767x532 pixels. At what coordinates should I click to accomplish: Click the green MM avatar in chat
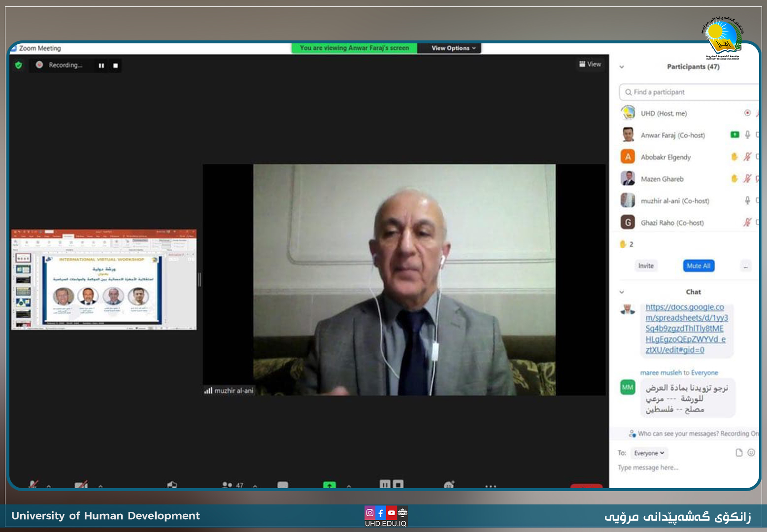628,387
